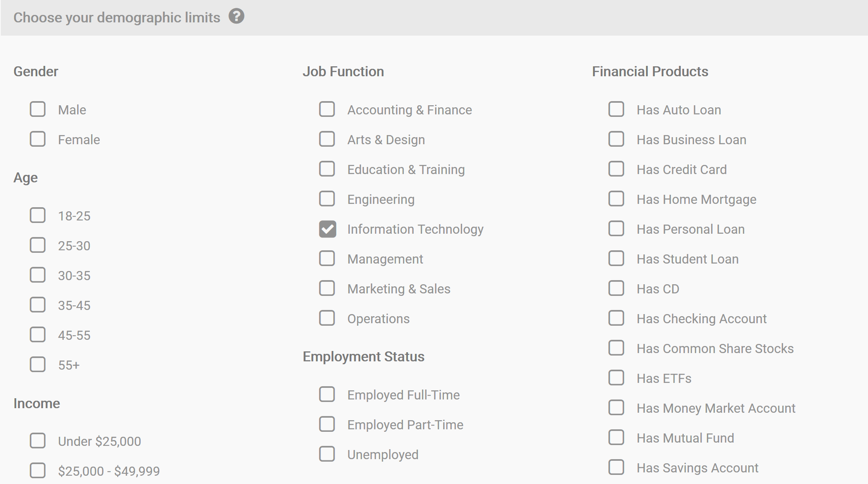
Task: Enable Has Home Mortgage filter
Action: [x=616, y=199]
